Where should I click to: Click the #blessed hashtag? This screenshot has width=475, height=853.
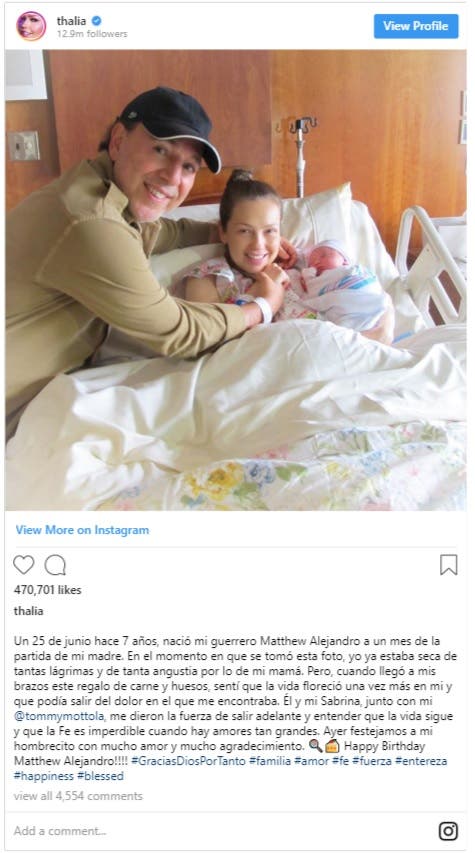pos(100,776)
